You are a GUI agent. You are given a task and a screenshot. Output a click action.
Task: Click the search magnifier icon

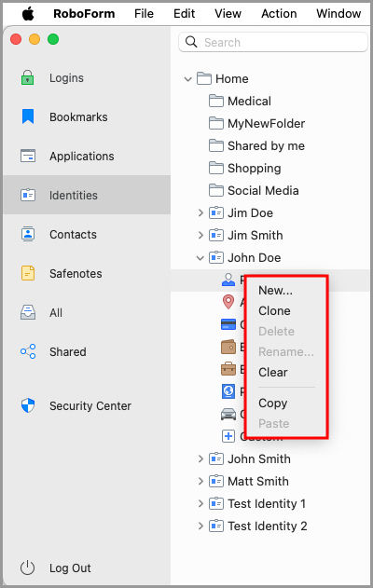[x=191, y=42]
